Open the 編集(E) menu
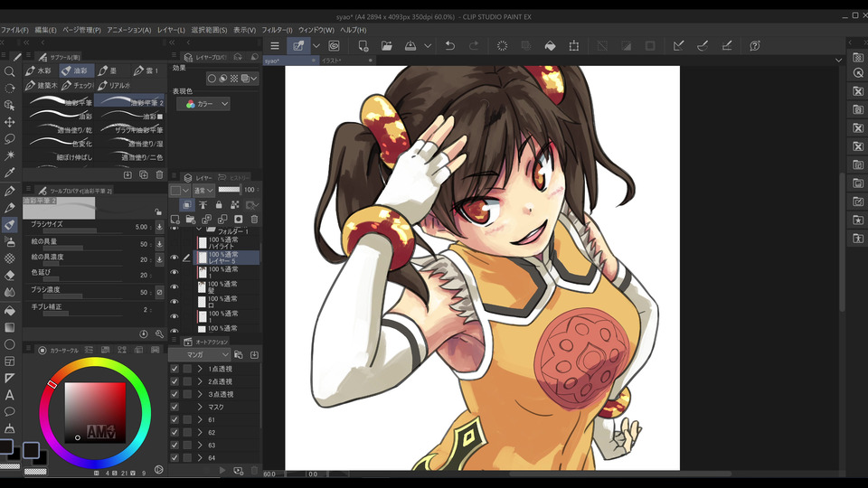Screen dimensions: 868x488 coord(45,30)
